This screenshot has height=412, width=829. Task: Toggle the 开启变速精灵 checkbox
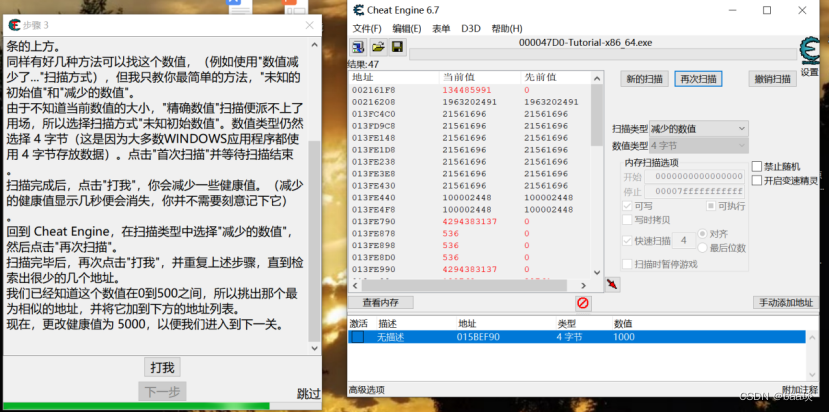[x=757, y=180]
